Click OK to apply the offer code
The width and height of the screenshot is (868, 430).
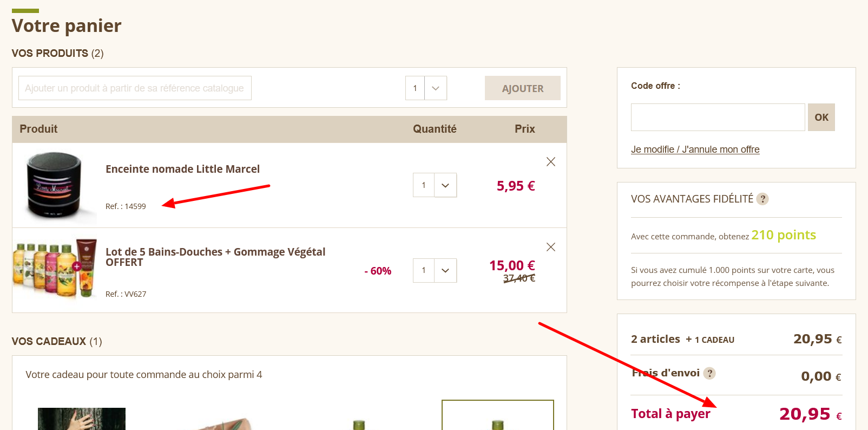pos(821,117)
